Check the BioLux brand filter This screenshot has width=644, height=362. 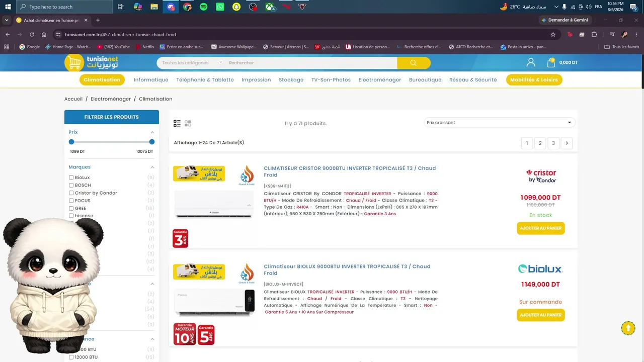coord(71,177)
